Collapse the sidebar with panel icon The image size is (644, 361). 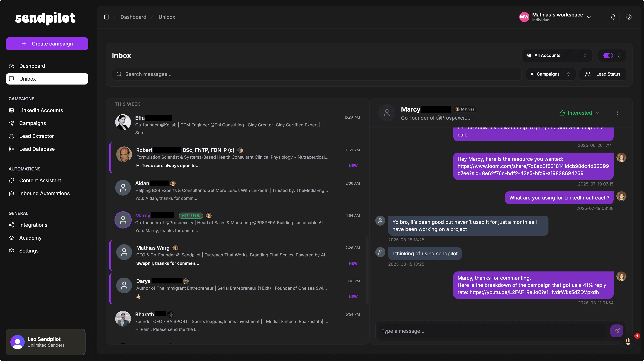click(106, 17)
